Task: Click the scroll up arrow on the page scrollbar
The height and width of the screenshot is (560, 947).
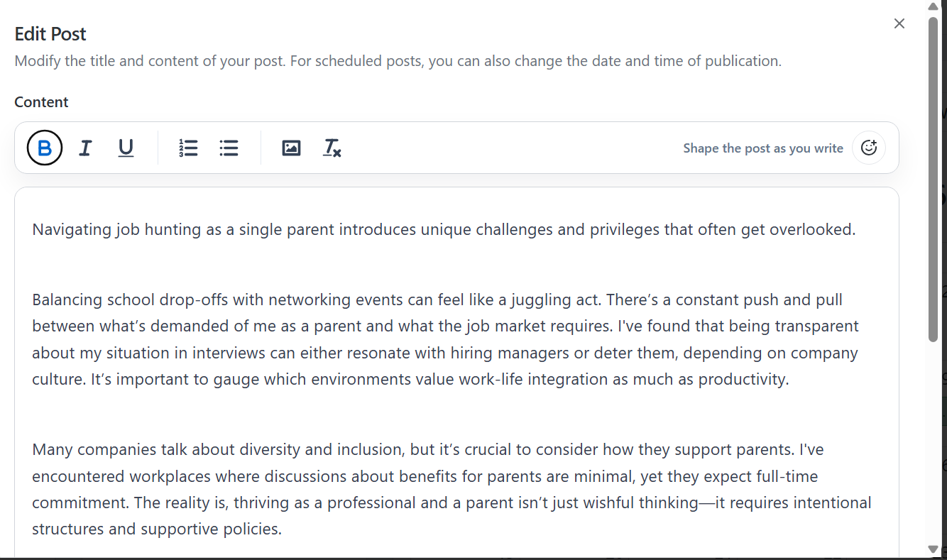Action: click(932, 6)
